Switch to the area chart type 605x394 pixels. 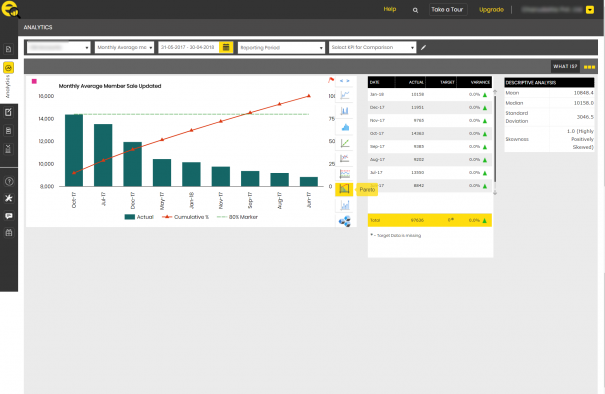click(345, 127)
